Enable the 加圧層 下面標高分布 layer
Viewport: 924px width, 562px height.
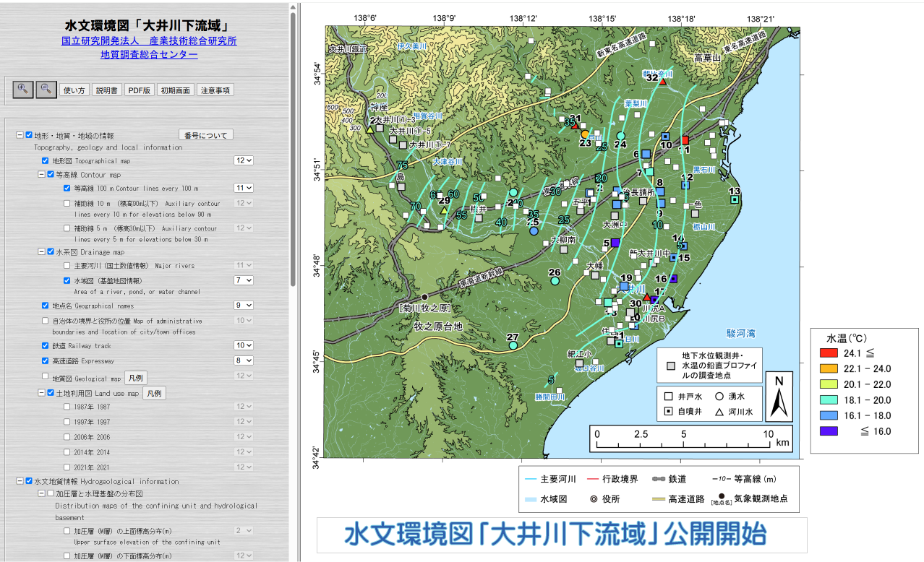[x=68, y=555]
